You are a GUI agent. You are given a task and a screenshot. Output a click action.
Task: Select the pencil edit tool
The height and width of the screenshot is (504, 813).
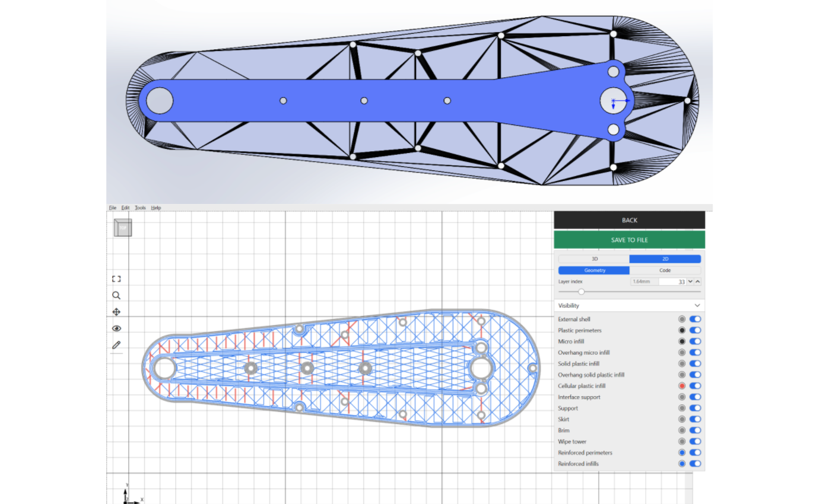click(116, 344)
